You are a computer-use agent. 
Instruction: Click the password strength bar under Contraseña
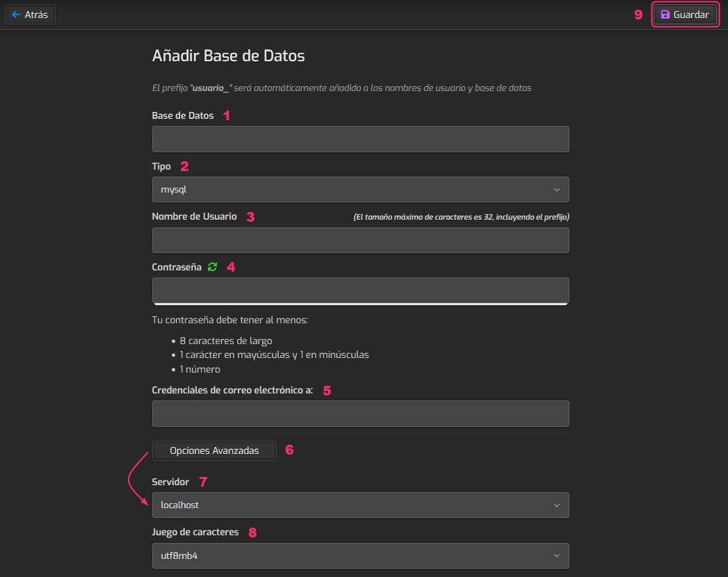coord(360,304)
